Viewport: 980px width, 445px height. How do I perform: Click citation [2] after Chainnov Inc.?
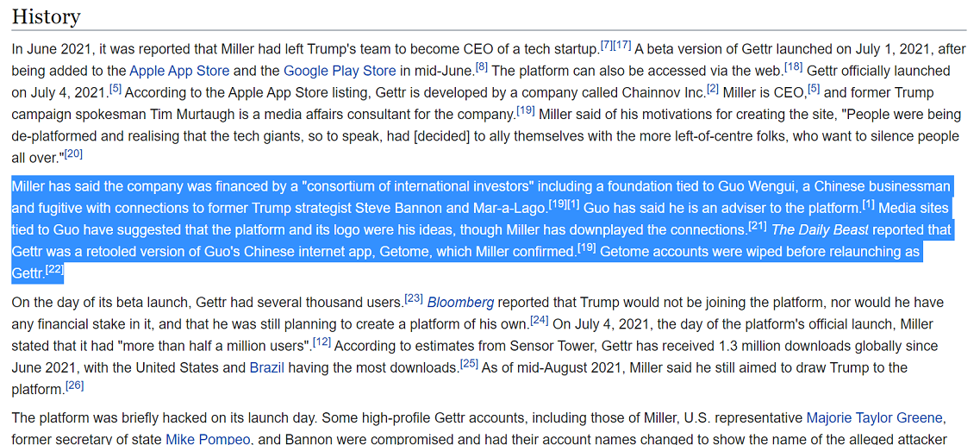tap(713, 89)
